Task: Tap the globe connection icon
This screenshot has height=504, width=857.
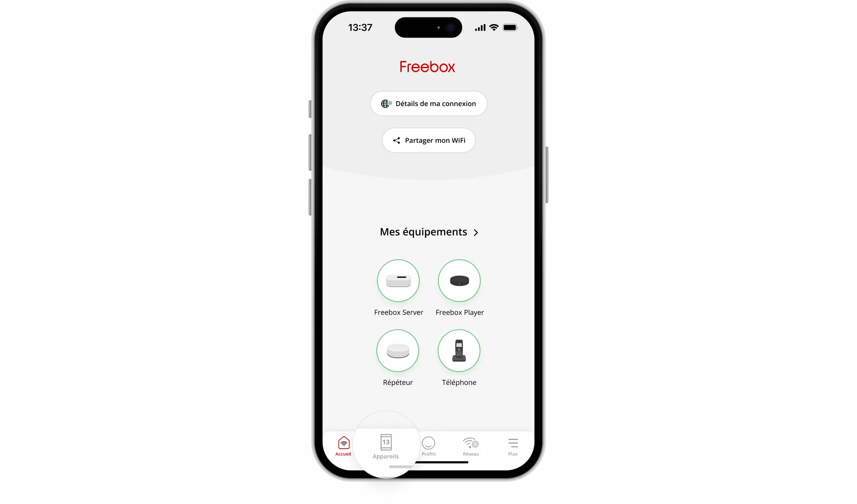Action: click(385, 103)
